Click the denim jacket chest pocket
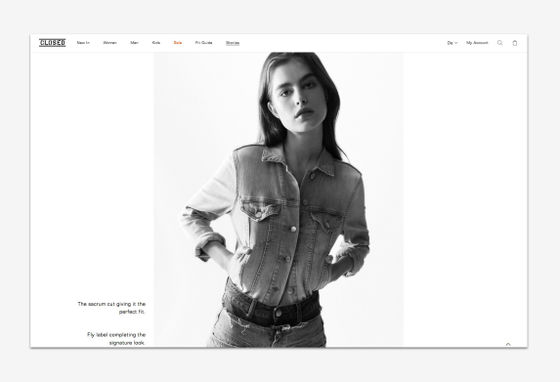The height and width of the screenshot is (382, 560). pyautogui.click(x=260, y=210)
